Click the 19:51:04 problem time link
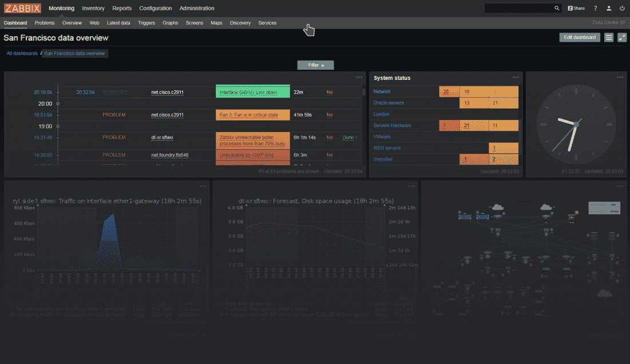 pos(42,115)
